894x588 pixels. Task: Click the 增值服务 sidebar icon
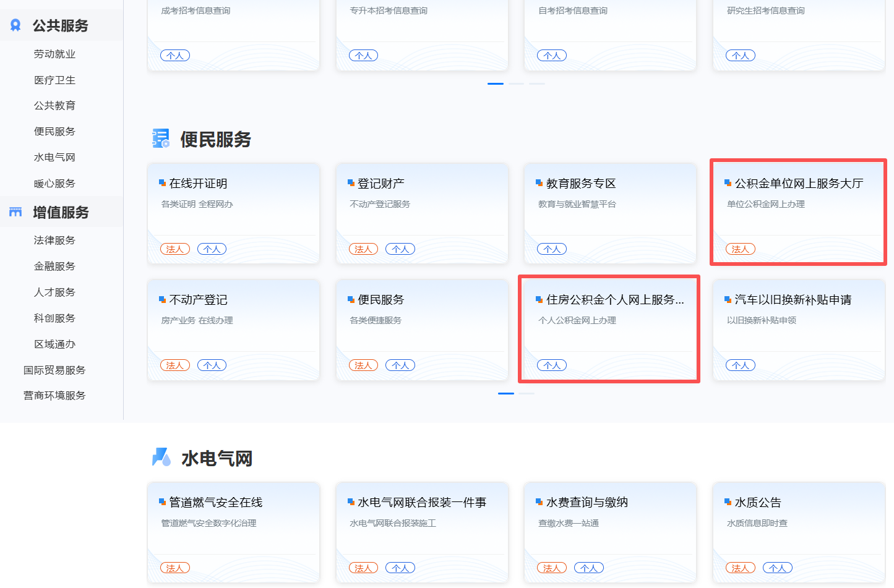coord(15,211)
